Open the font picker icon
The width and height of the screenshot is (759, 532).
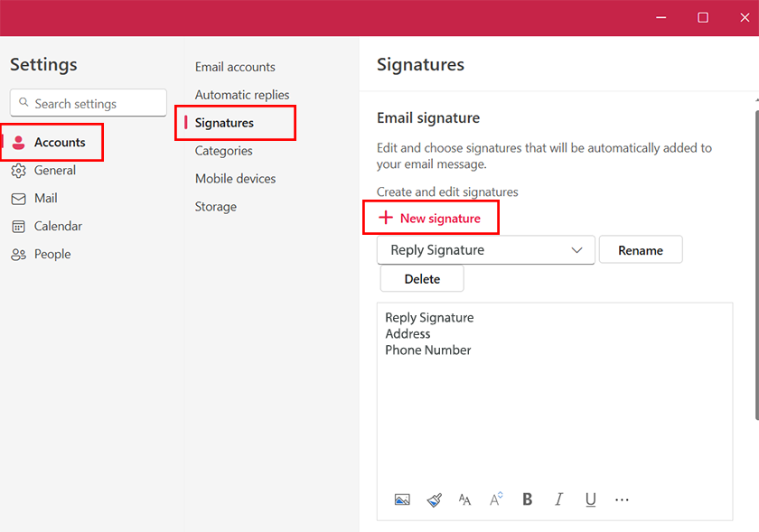[x=464, y=499]
